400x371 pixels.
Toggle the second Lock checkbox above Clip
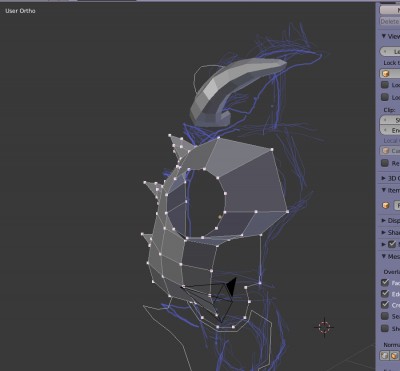(x=385, y=97)
